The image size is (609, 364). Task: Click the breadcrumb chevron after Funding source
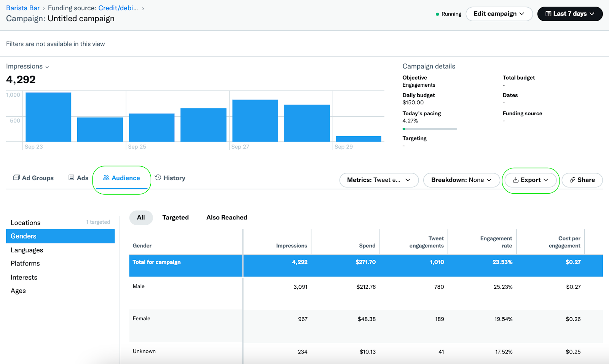click(x=143, y=8)
